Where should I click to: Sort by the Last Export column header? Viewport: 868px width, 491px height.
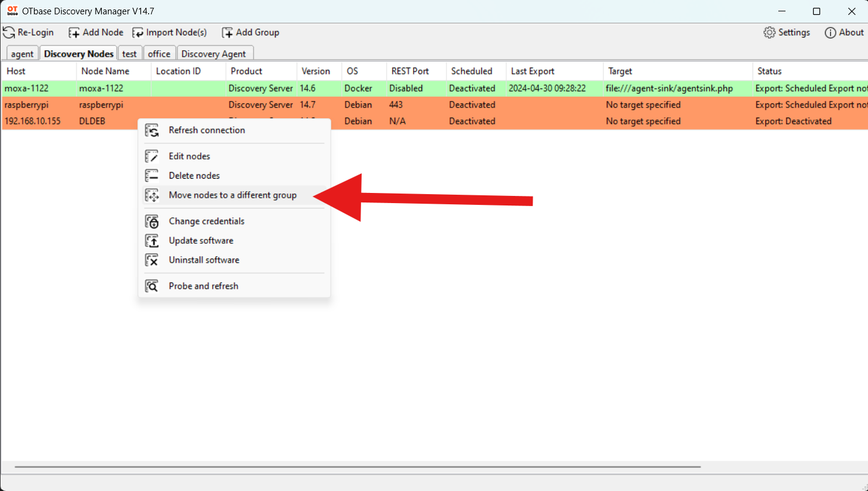(554, 71)
